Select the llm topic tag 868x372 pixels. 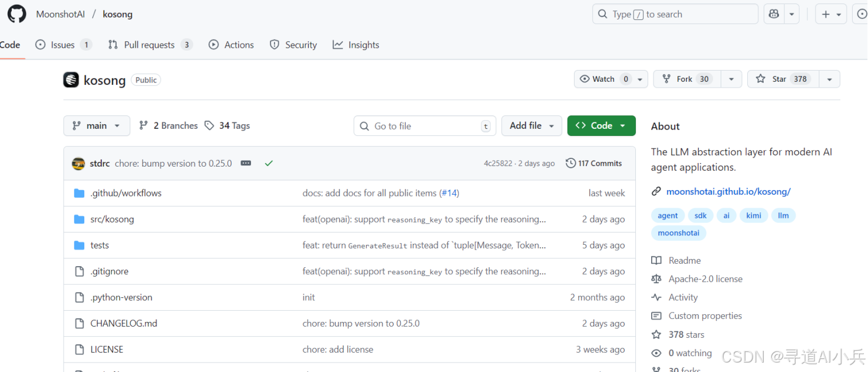[783, 215]
